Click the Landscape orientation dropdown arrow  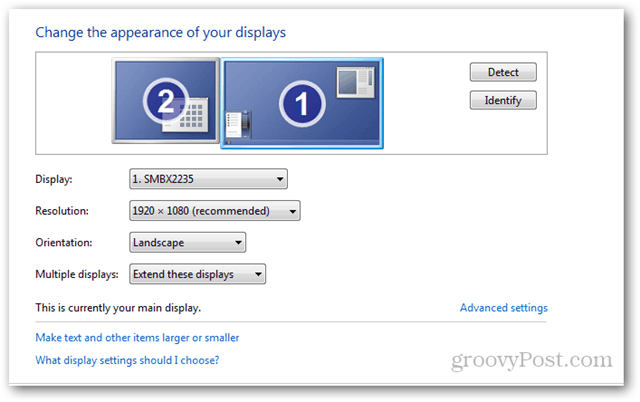(238, 243)
